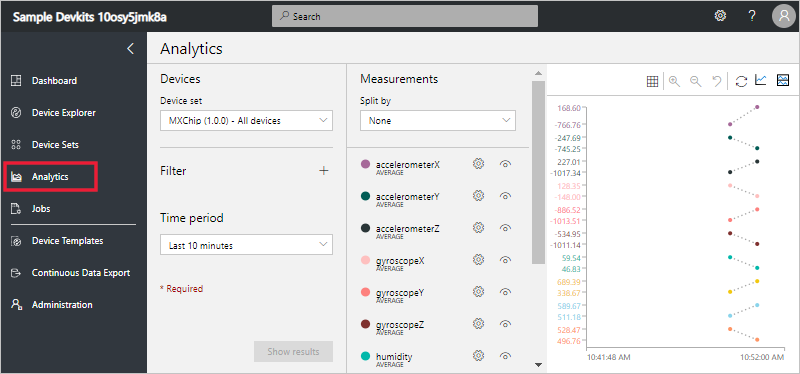Open the accelerometerZ settings gear

pyautogui.click(x=478, y=228)
